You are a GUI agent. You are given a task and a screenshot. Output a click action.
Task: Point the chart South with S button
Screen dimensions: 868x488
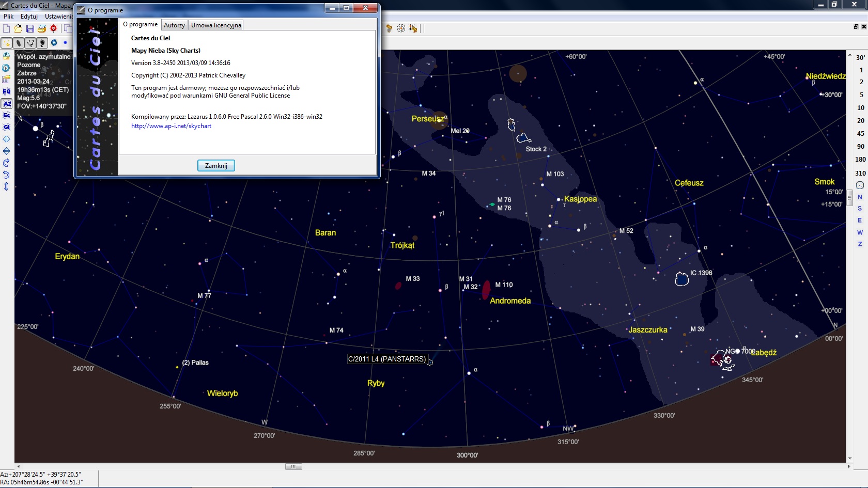pos(860,209)
